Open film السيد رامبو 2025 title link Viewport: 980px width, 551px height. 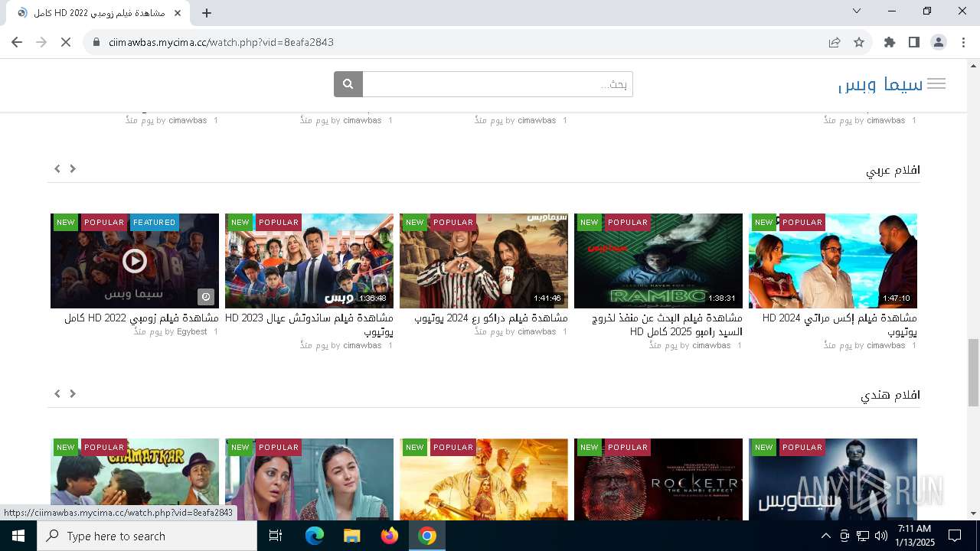pos(668,324)
